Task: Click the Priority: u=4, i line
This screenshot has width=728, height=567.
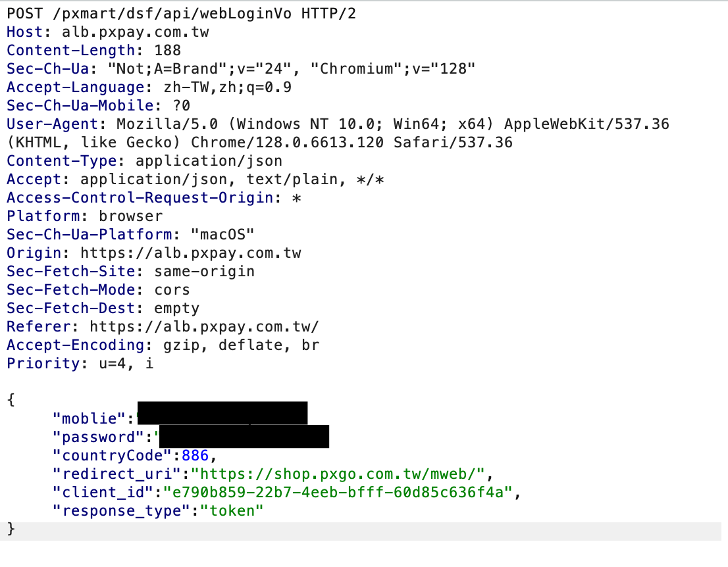Action: click(x=80, y=363)
